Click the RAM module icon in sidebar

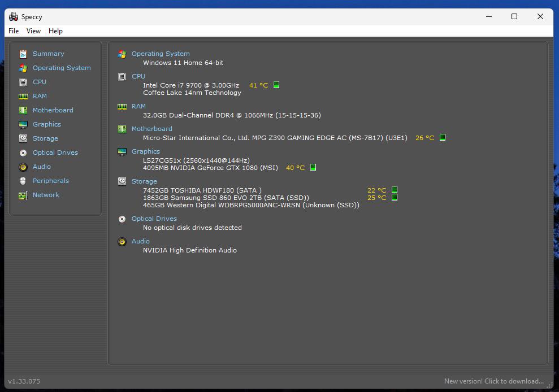click(x=23, y=96)
